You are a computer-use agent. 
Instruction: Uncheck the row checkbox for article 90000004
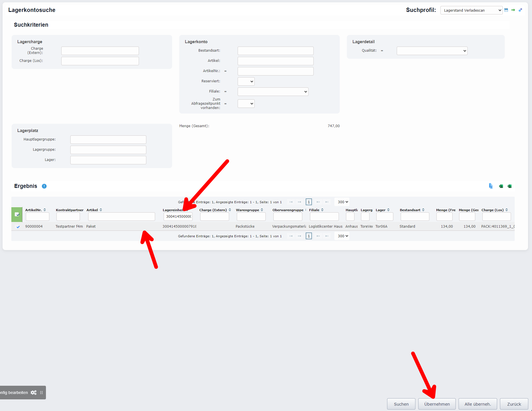pos(18,227)
